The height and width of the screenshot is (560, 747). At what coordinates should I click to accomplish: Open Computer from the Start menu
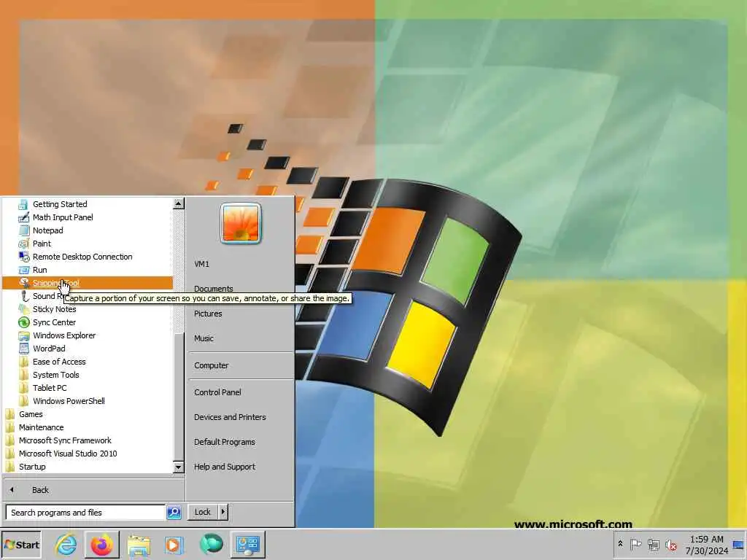pyautogui.click(x=211, y=365)
